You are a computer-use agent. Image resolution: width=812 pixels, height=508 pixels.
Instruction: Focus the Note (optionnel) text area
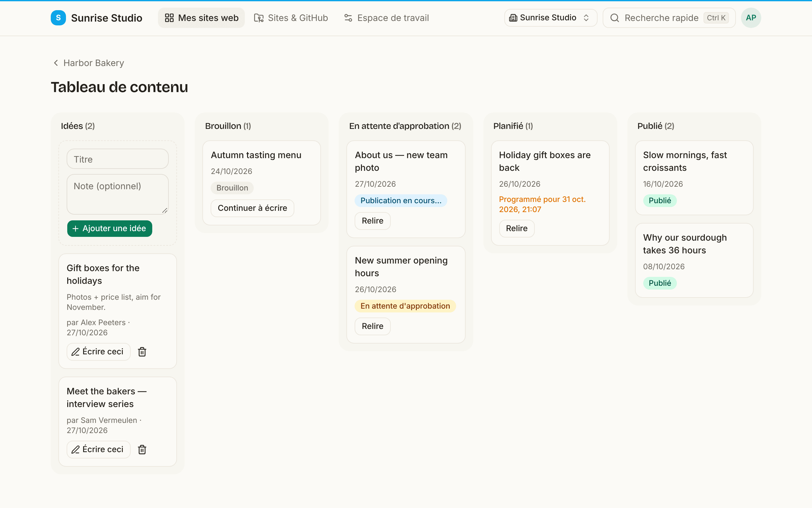tap(117, 194)
